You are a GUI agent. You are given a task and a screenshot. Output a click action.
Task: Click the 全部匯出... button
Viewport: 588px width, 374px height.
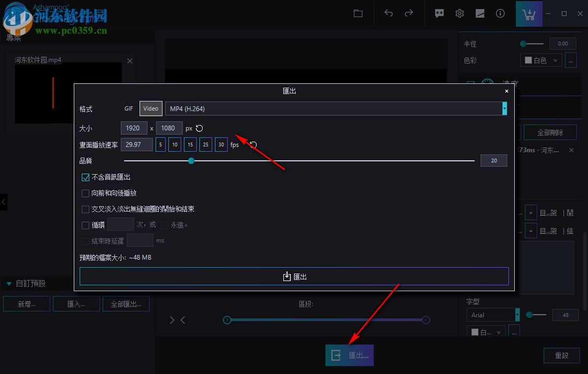(126, 304)
